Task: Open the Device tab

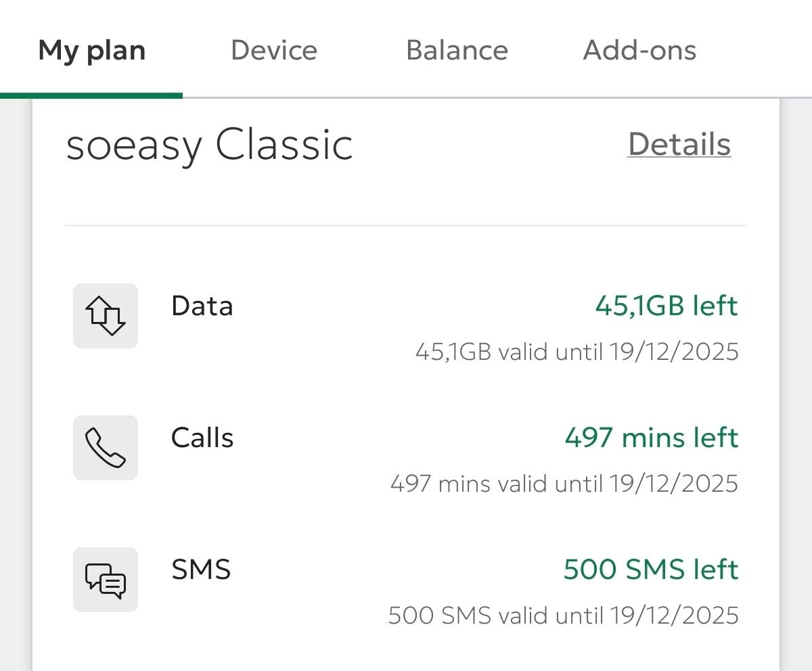Action: pos(274,51)
